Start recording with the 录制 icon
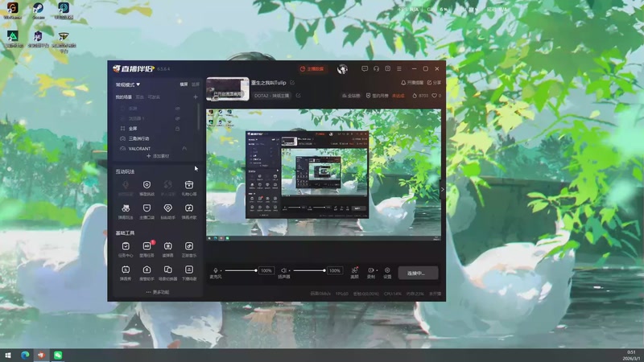The image size is (644, 362). click(x=370, y=273)
